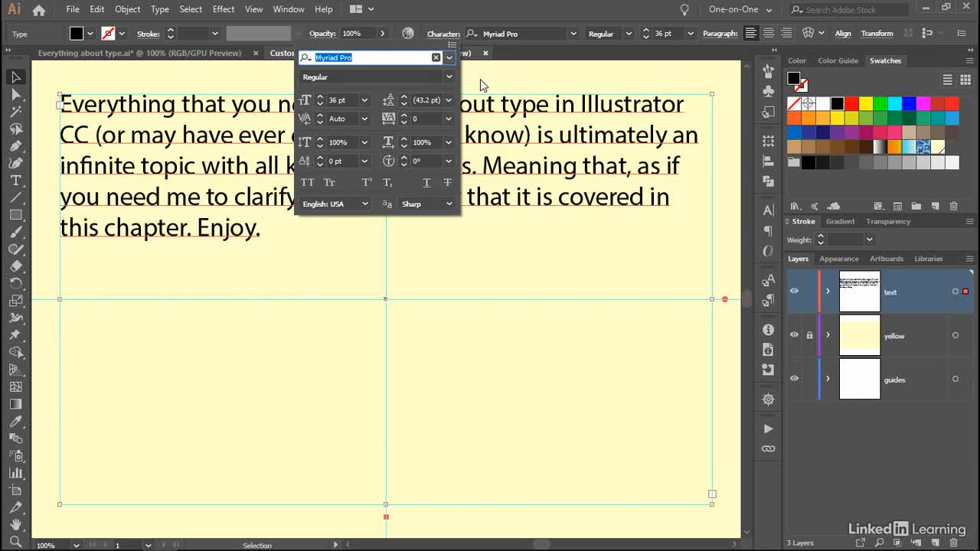Screen dimensions: 980x551
Task: Open the Actions panel play icon
Action: click(x=768, y=429)
